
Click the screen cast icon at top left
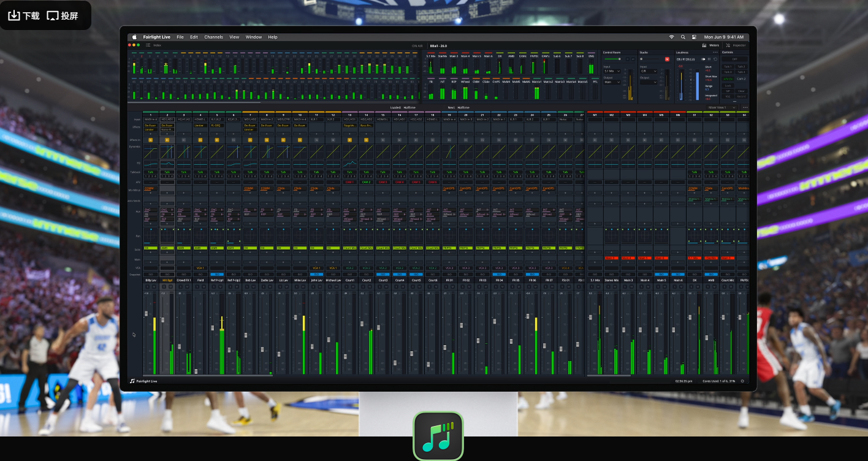click(53, 15)
